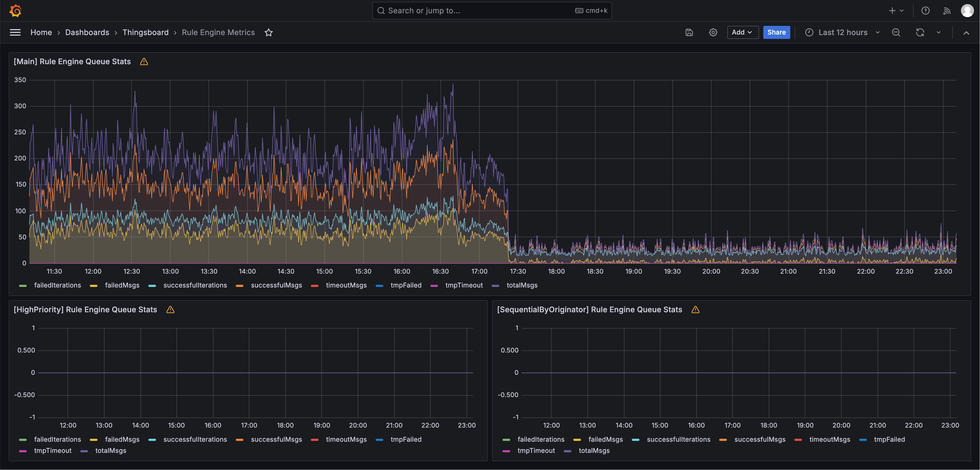Click the refresh dashboard icon
Screen dimensions: 980x470
click(x=920, y=32)
